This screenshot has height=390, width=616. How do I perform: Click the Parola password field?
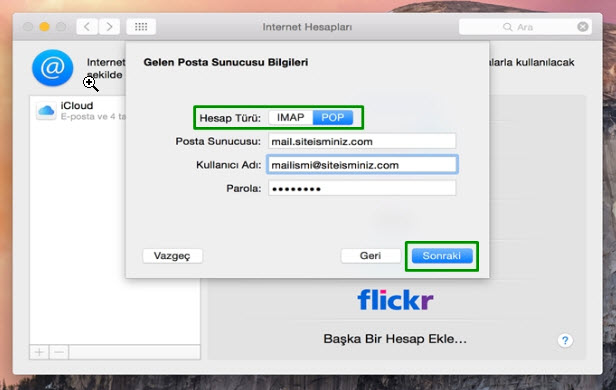362,189
